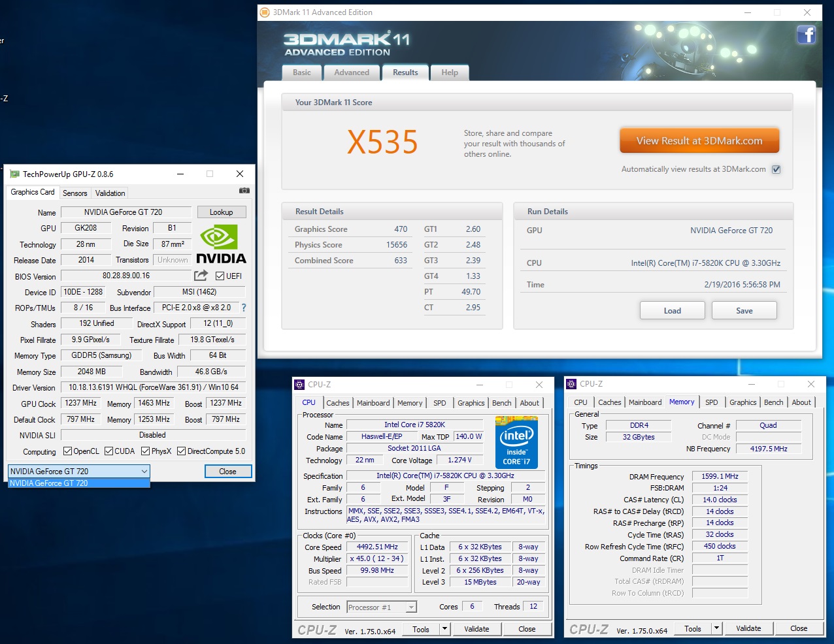Click the Save button in Run Details
Viewport: 834px width, 644px height.
click(x=744, y=310)
